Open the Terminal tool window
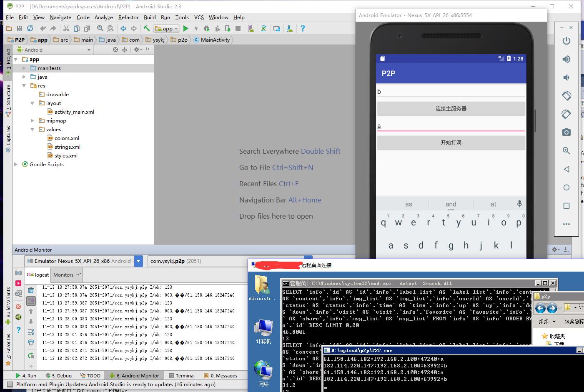 pyautogui.click(x=182, y=375)
